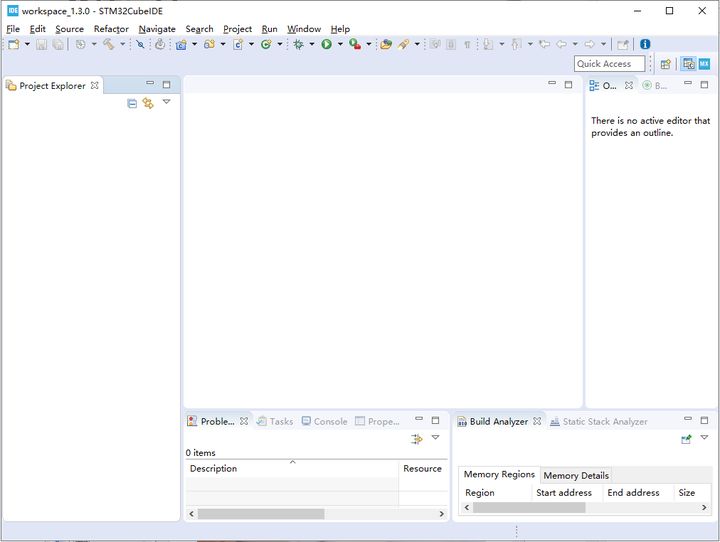Open Problems view menu triangle
This screenshot has height=542, width=720.
435,437
